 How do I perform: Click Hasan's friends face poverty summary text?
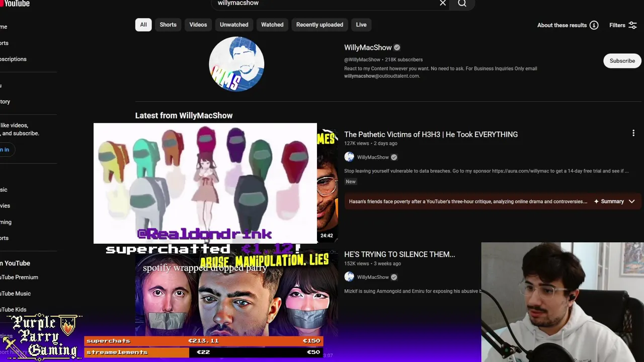click(x=468, y=202)
